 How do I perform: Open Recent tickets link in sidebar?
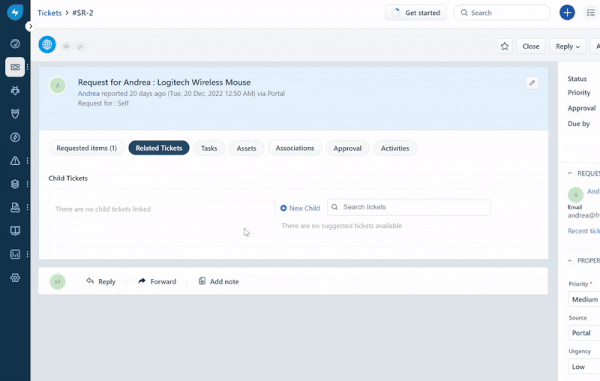pyautogui.click(x=584, y=231)
